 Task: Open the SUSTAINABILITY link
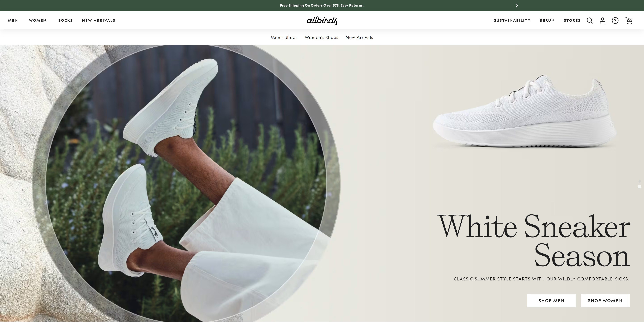pyautogui.click(x=512, y=21)
